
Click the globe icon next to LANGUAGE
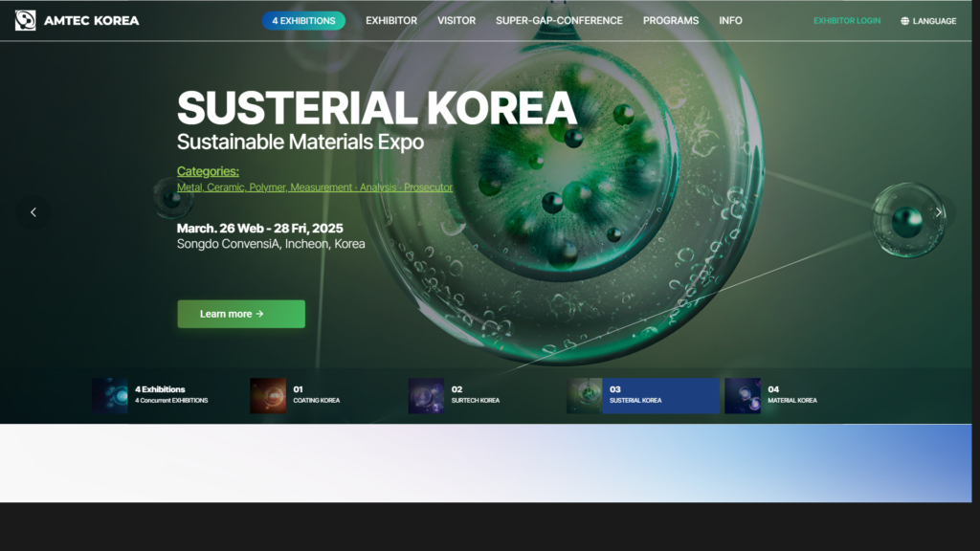point(905,21)
